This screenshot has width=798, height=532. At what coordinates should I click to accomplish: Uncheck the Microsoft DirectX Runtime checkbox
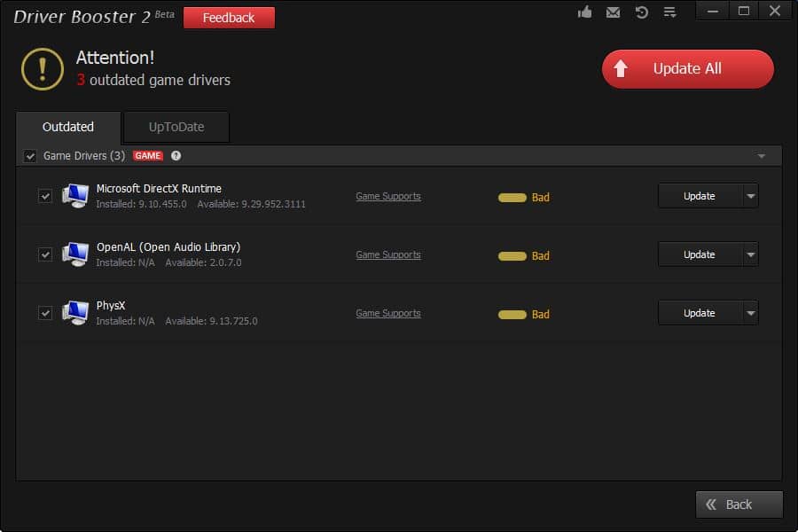point(45,196)
